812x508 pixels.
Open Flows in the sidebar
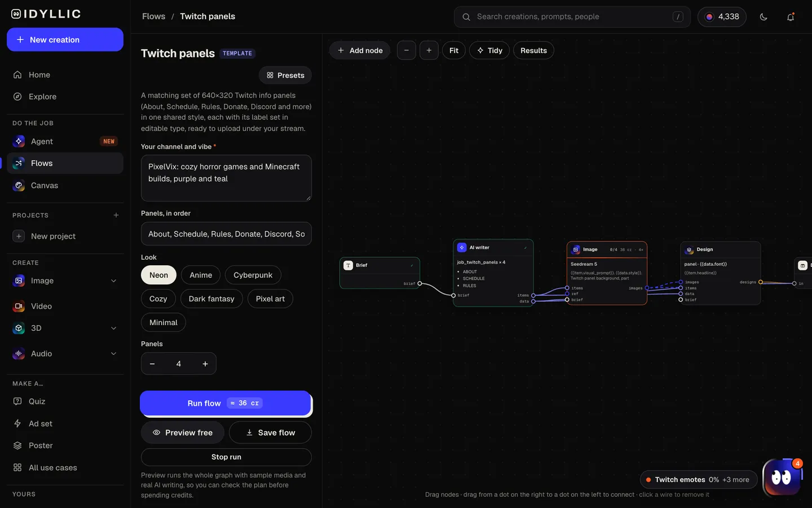65,163
